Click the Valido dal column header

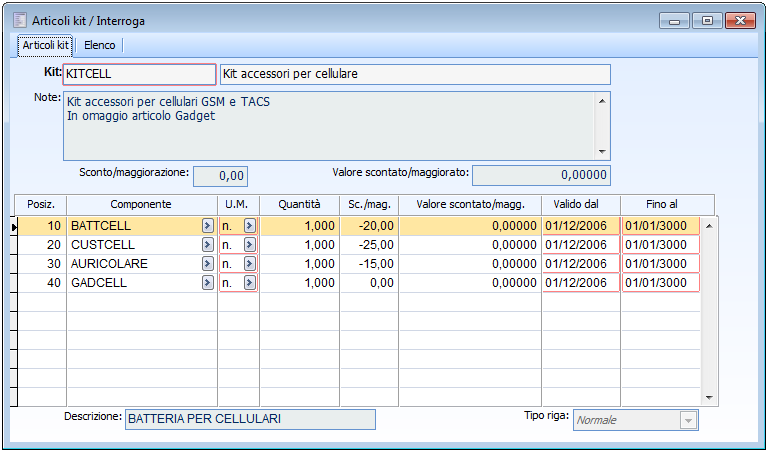(581, 204)
